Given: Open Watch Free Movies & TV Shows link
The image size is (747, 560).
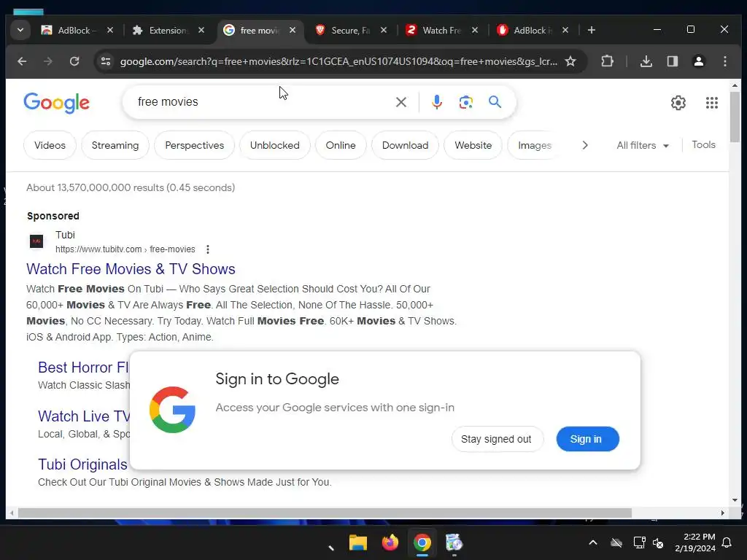Looking at the screenshot, I should point(131,269).
